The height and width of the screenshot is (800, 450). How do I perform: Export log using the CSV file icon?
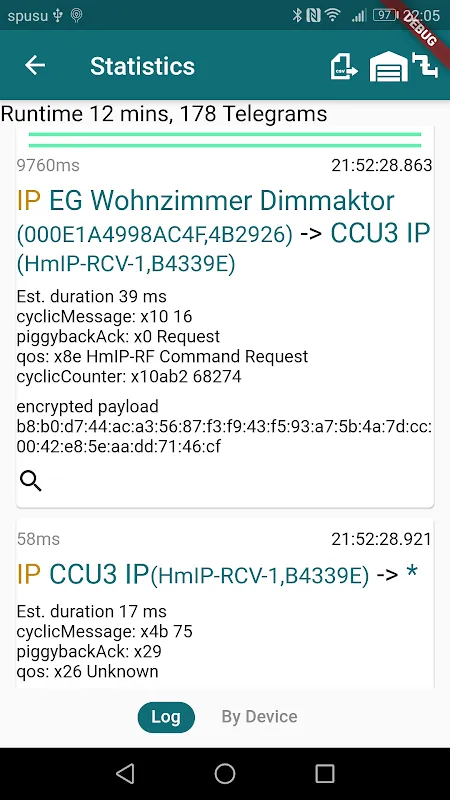344,67
